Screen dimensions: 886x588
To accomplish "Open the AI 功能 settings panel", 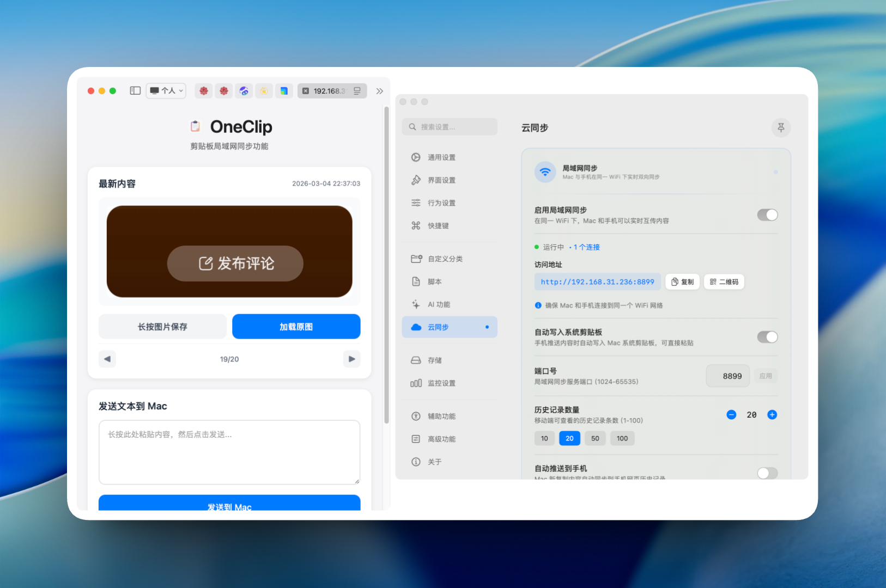I will (416, 304).
